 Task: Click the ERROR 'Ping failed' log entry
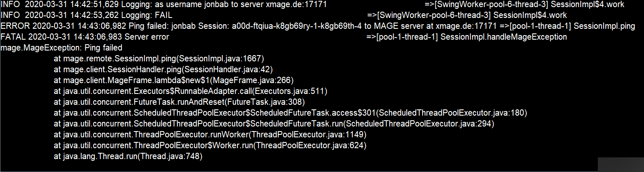318,26
